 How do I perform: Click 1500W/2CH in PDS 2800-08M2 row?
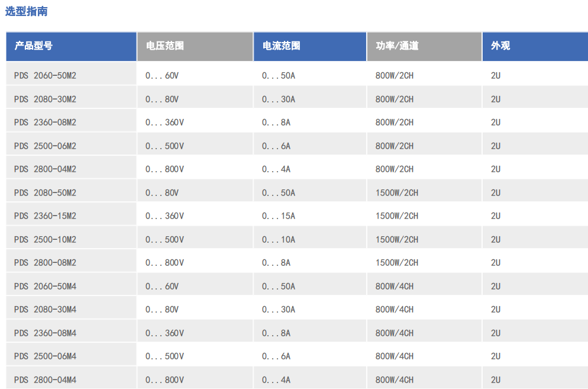pyautogui.click(x=397, y=263)
